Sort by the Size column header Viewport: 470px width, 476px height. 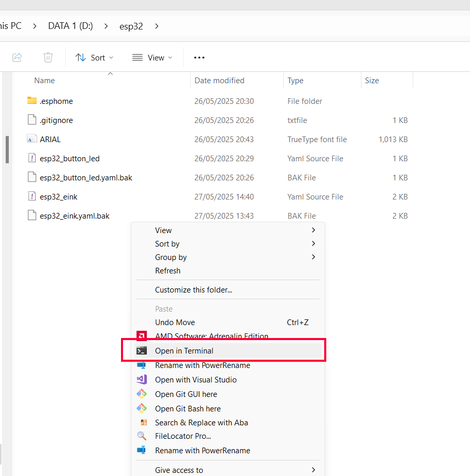[x=372, y=81]
